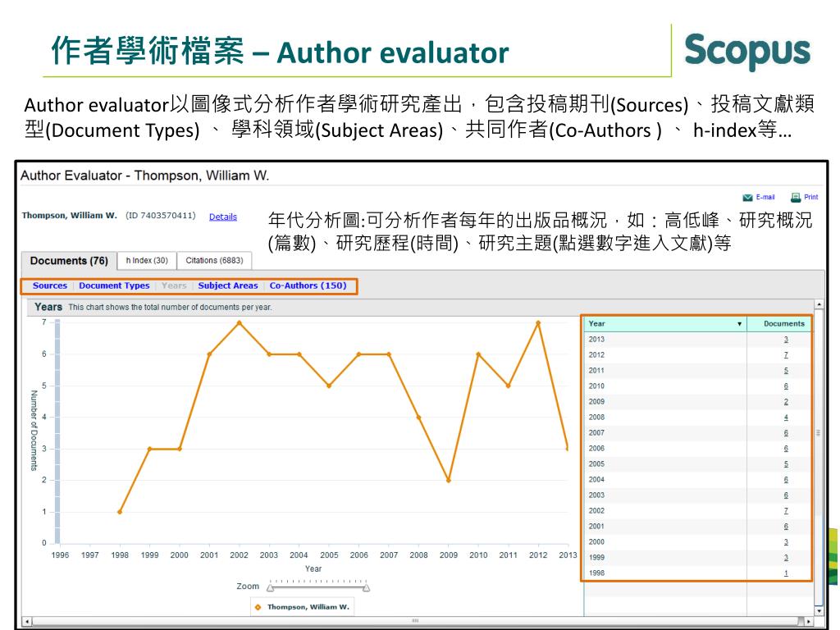Select the Document Types view
Image resolution: width=840 pixels, height=630 pixels.
[x=114, y=285]
